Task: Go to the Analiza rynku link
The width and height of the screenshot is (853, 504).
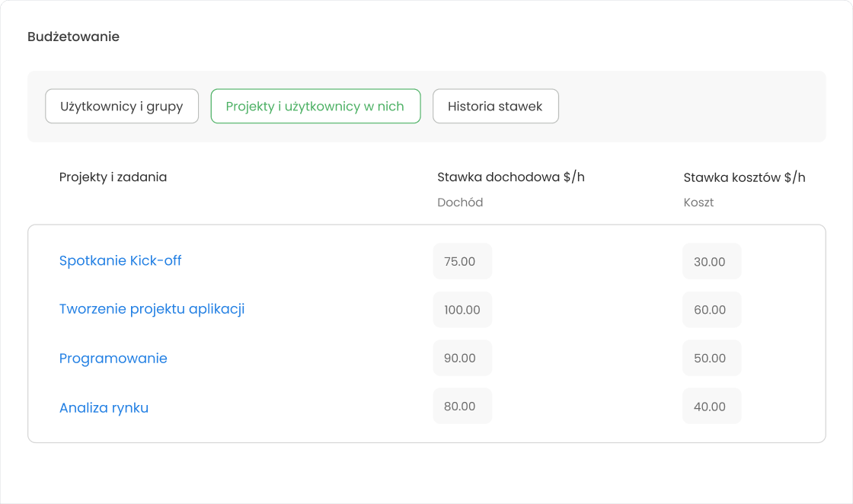Action: coord(104,408)
